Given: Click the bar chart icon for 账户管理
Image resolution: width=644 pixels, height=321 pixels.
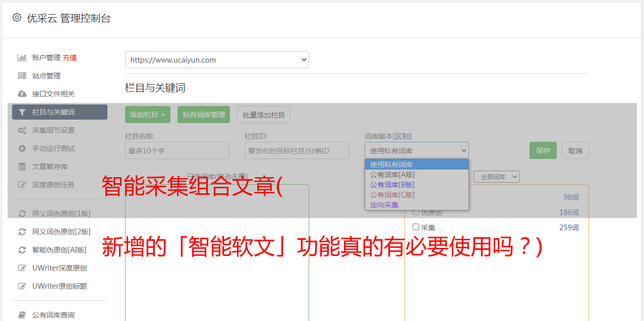Looking at the screenshot, I should tap(22, 58).
